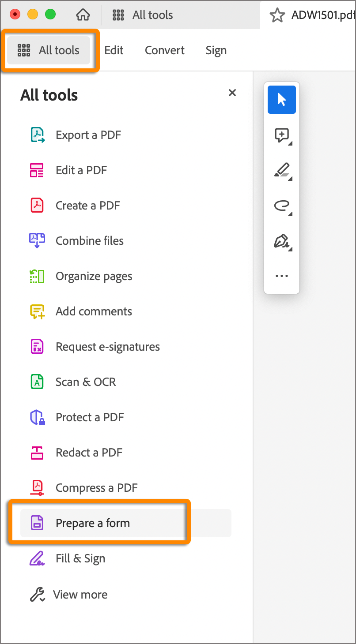Toggle the All tools panel
The image size is (356, 644).
coord(50,50)
